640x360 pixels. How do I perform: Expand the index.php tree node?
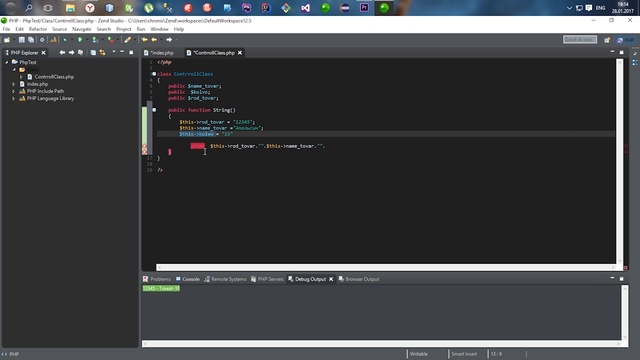coord(14,84)
